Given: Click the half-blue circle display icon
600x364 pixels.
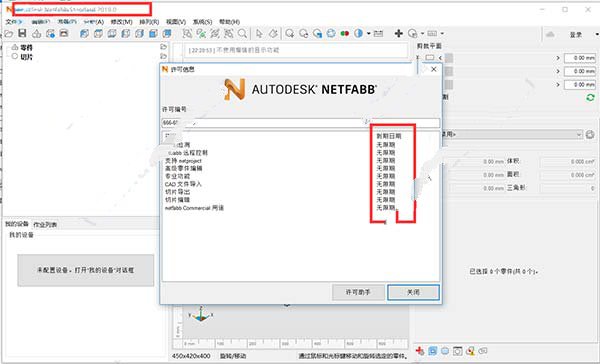Looking at the screenshot, I should (x=358, y=34).
